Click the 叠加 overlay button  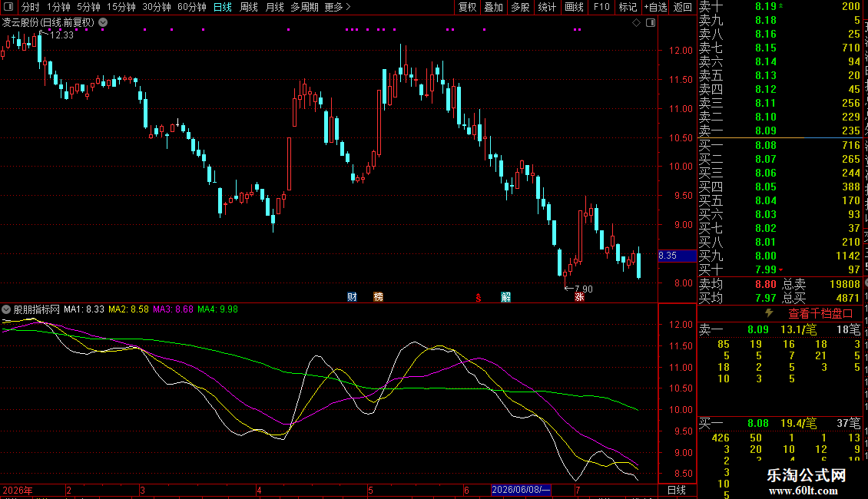493,7
